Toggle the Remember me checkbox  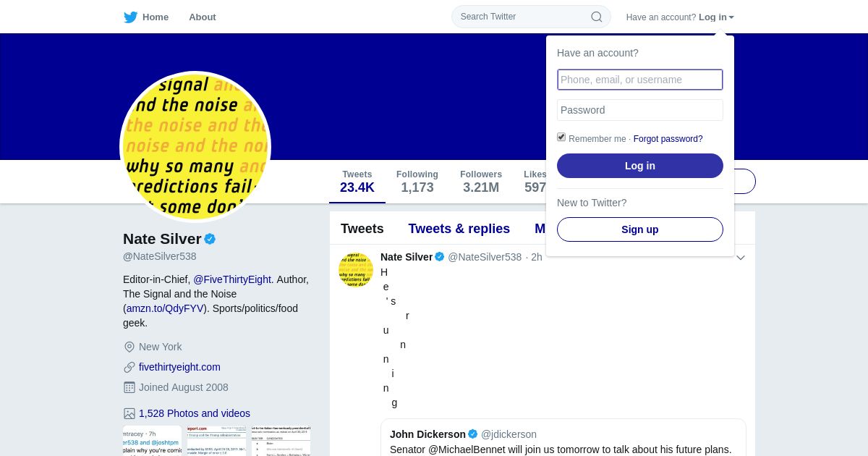coord(561,137)
